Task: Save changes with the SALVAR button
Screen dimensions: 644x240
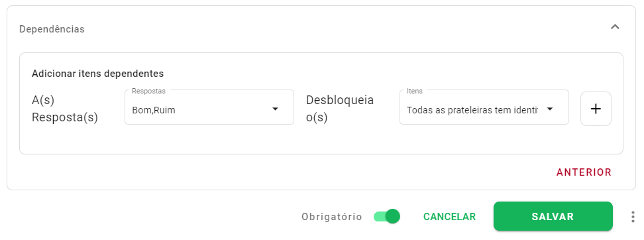Action: (x=553, y=216)
